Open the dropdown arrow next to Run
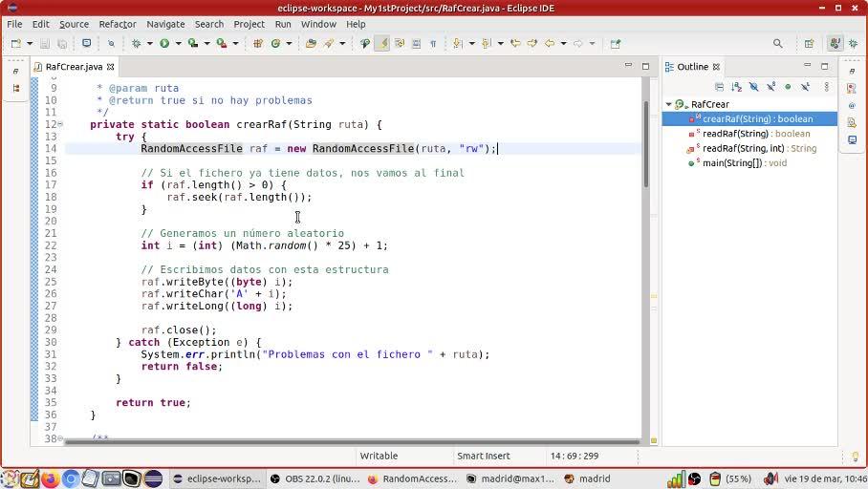 177,43
